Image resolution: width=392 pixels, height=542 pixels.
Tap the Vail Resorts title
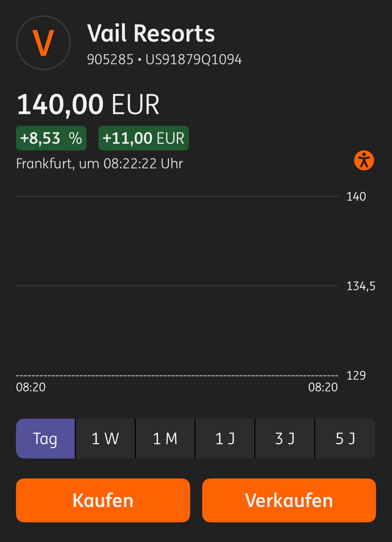click(x=151, y=33)
